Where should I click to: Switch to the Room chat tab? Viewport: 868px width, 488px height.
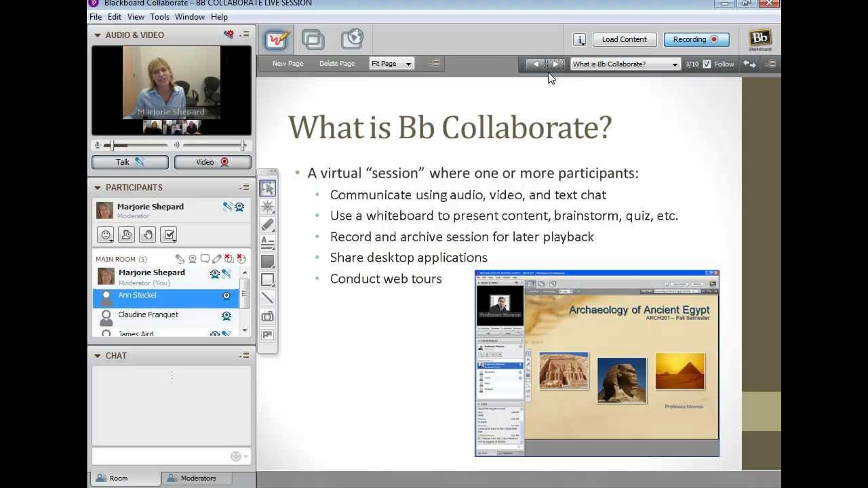[x=125, y=479]
